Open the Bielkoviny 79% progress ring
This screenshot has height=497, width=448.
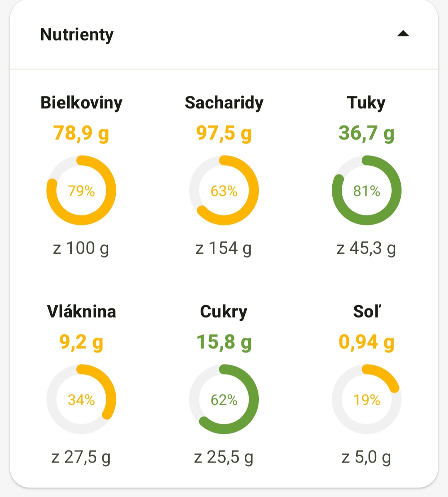click(x=81, y=191)
